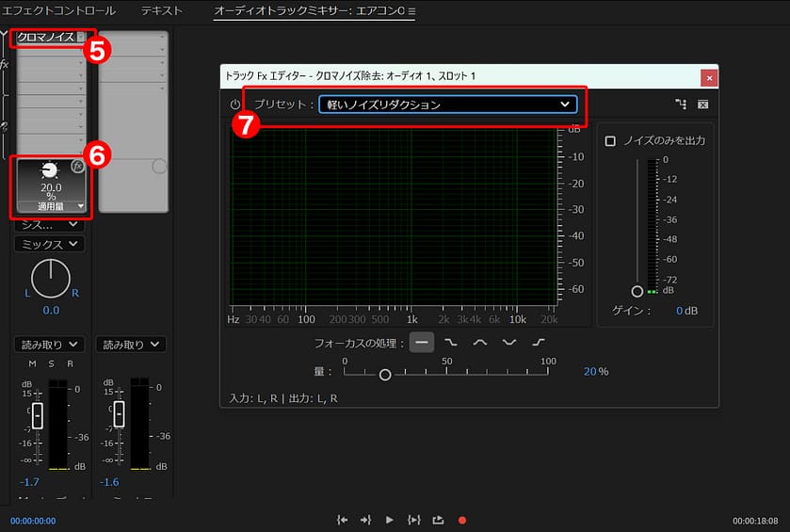Click the amount slider handle
Screen dimensions: 790x532
pos(384,375)
